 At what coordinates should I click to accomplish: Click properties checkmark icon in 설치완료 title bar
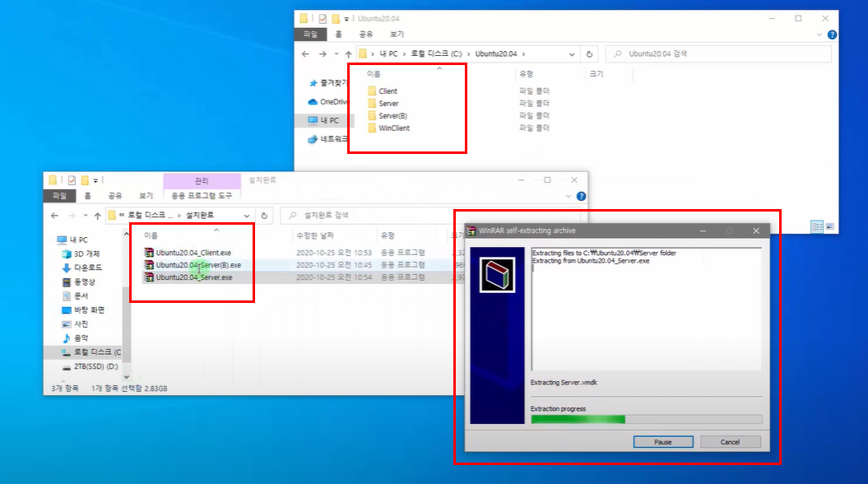(72, 180)
